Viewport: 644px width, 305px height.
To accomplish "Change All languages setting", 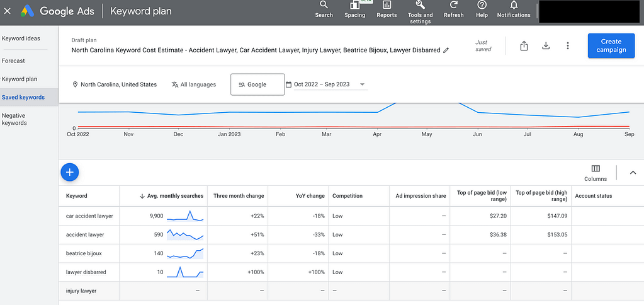I will (193, 84).
